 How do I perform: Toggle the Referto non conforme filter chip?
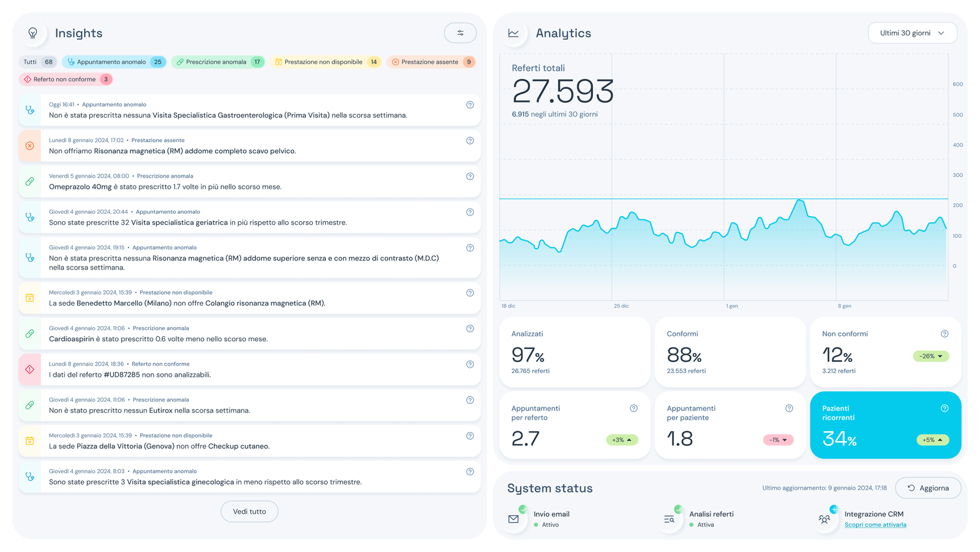(x=65, y=79)
